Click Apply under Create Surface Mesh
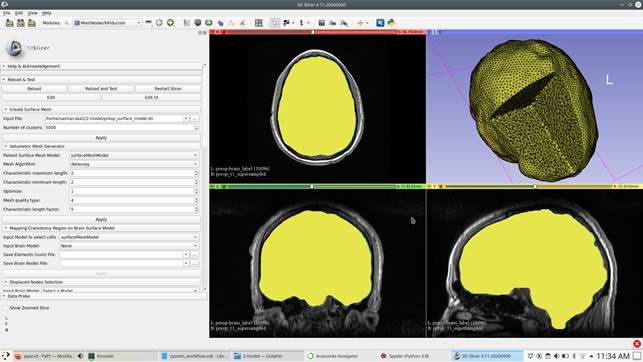The image size is (643, 362). point(101,138)
